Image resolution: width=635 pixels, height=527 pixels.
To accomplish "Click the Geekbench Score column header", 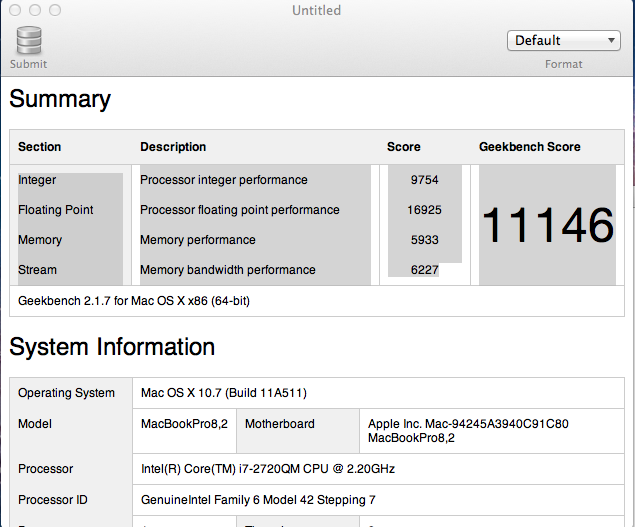I will [530, 147].
